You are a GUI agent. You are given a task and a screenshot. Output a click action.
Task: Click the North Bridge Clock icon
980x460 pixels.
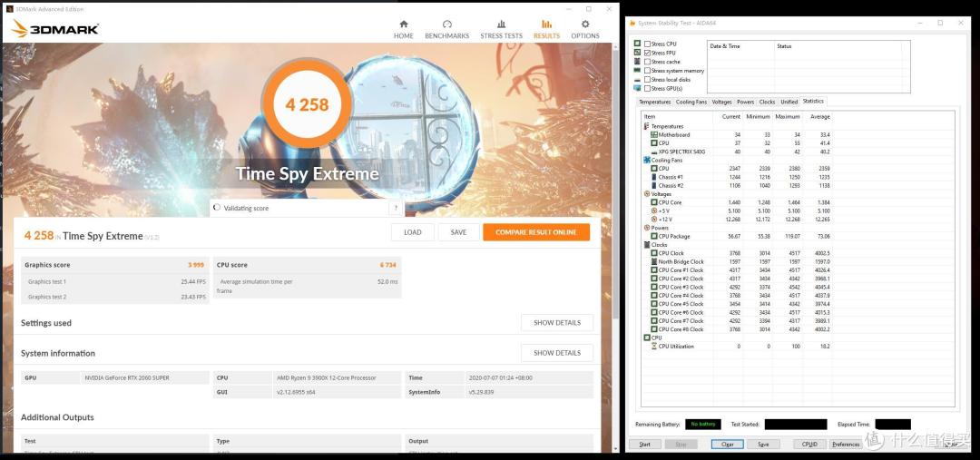coord(653,262)
